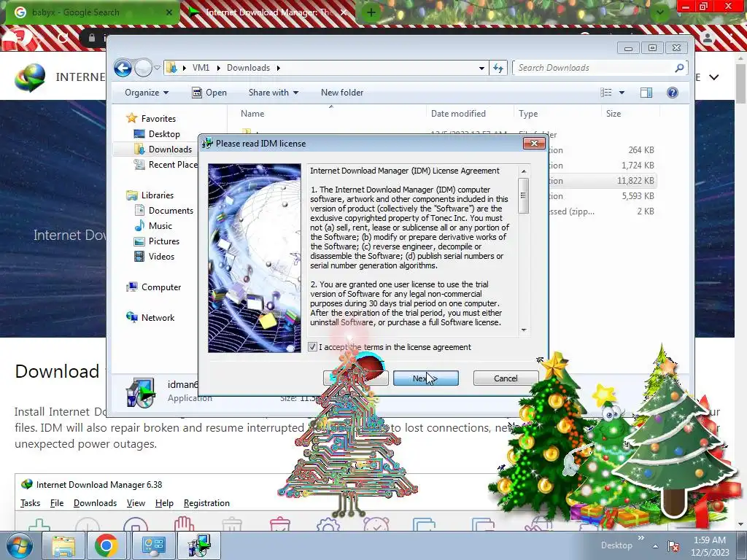Open the Share with menu
Screen dimensions: 747x560
tap(274, 93)
